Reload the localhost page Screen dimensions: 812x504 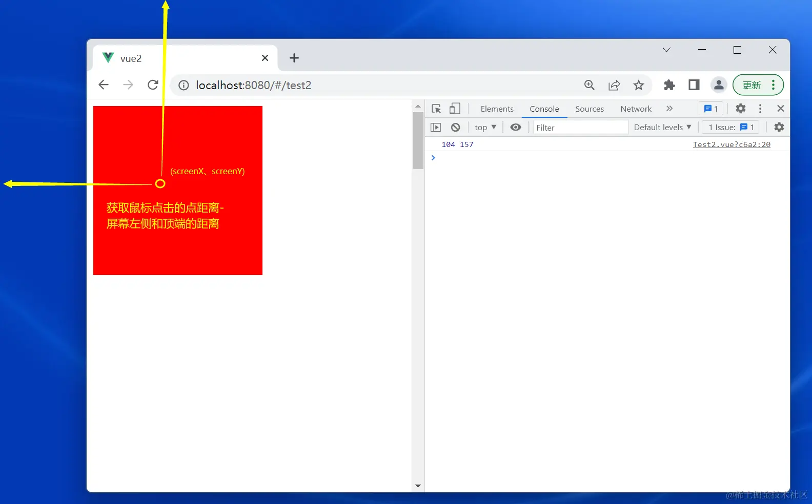click(x=153, y=85)
